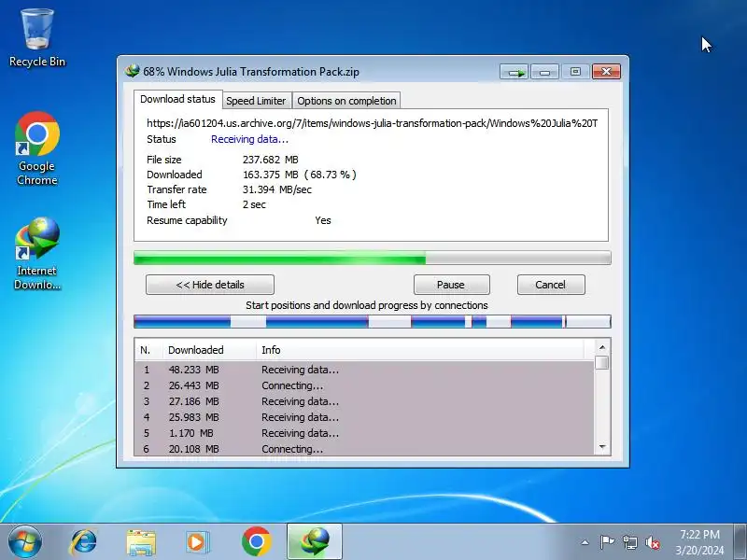Image resolution: width=747 pixels, height=560 pixels.
Task: Click the time left value '2 sec'
Action: click(254, 204)
